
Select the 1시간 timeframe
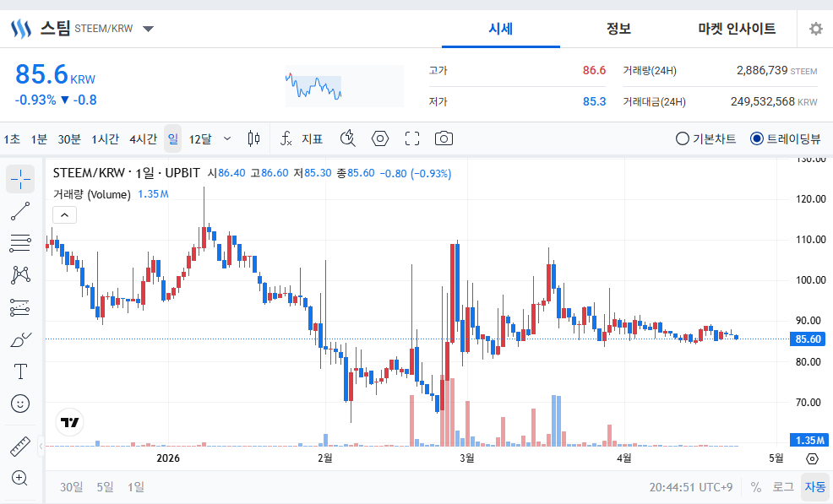click(106, 139)
